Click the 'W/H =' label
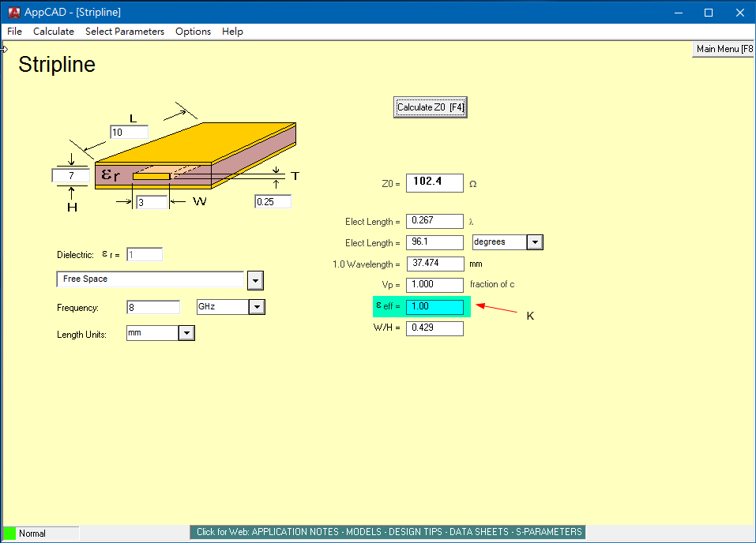Screen dimensions: 756x543 tap(386, 328)
